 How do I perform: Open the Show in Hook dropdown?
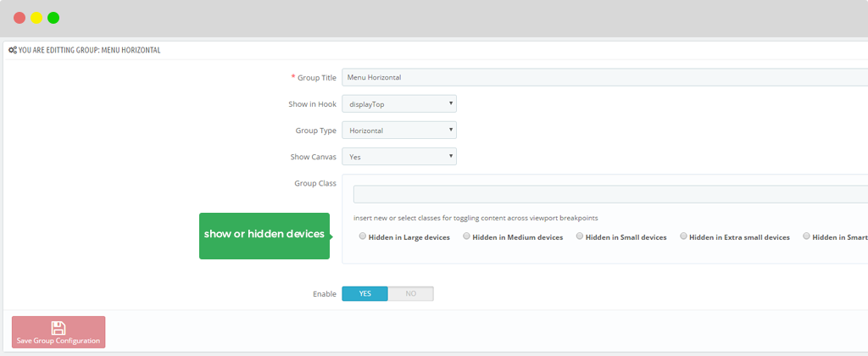pyautogui.click(x=399, y=103)
